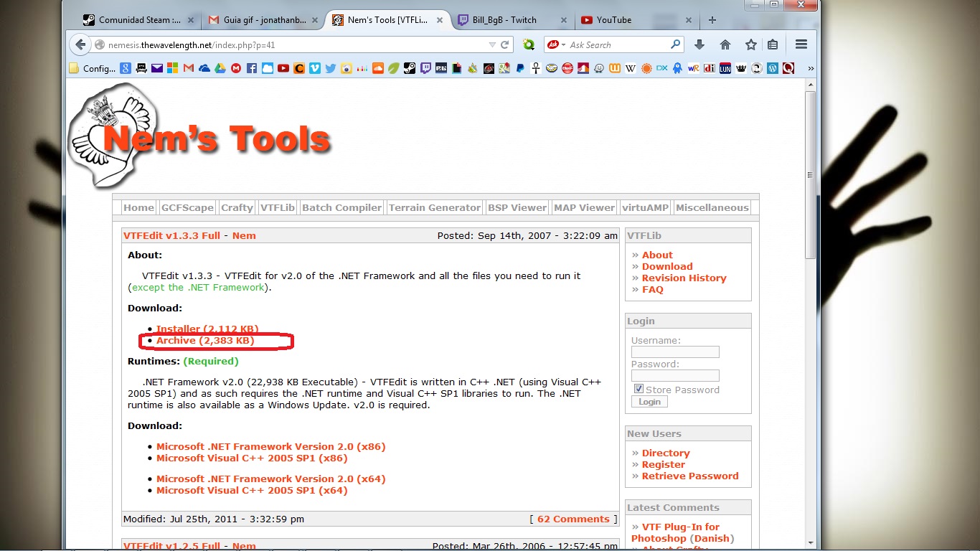
Task: Open the Register link under New Users
Action: tap(664, 464)
